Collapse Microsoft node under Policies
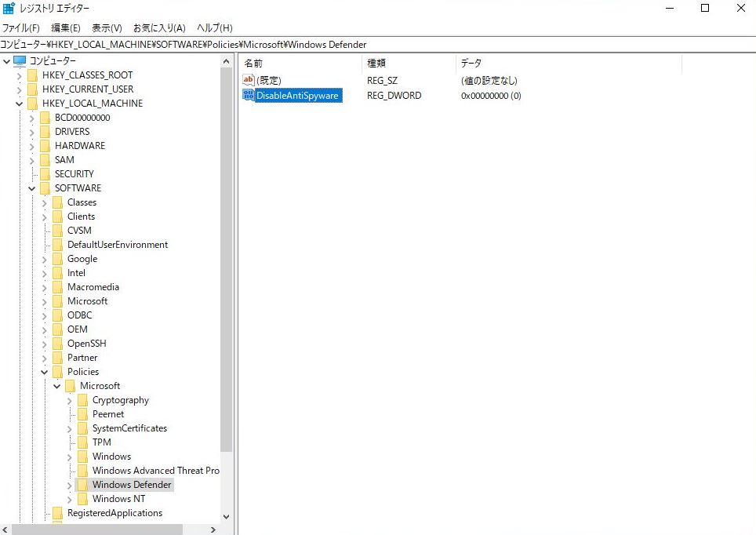The height and width of the screenshot is (535, 756). pos(57,387)
